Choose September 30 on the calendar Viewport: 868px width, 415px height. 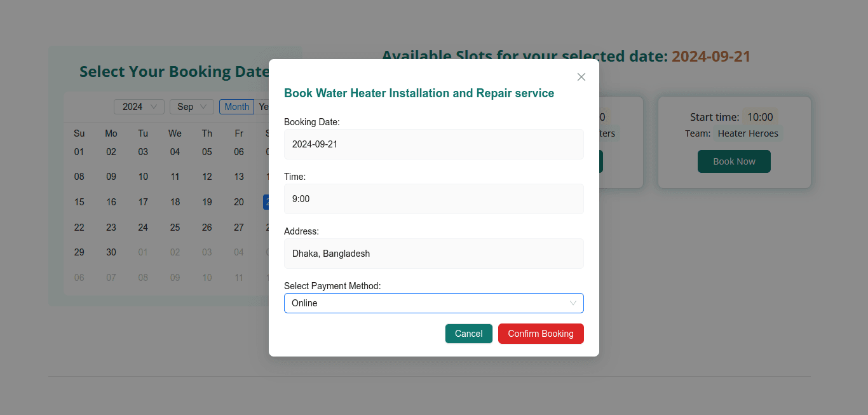pyautogui.click(x=111, y=252)
